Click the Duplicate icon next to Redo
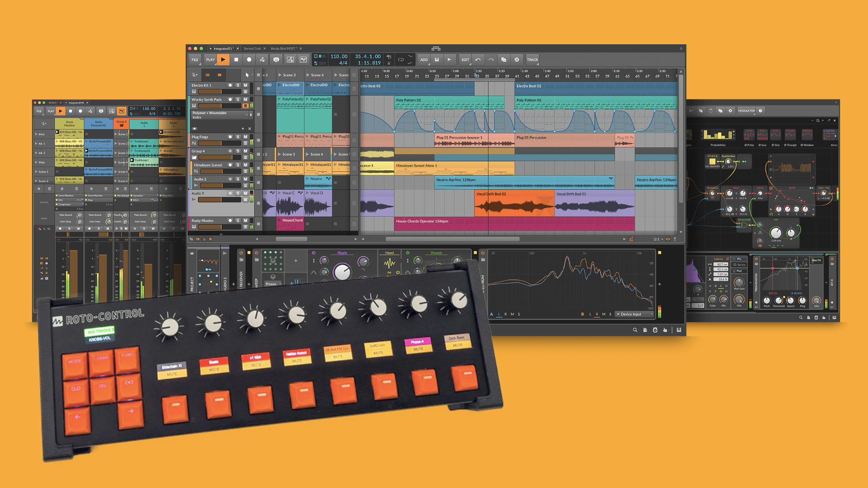 pos(504,60)
